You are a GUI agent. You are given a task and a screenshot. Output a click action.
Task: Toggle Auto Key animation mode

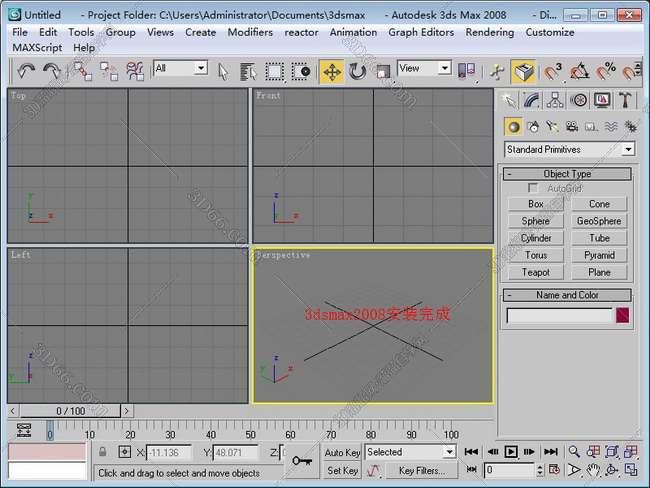tap(342, 453)
